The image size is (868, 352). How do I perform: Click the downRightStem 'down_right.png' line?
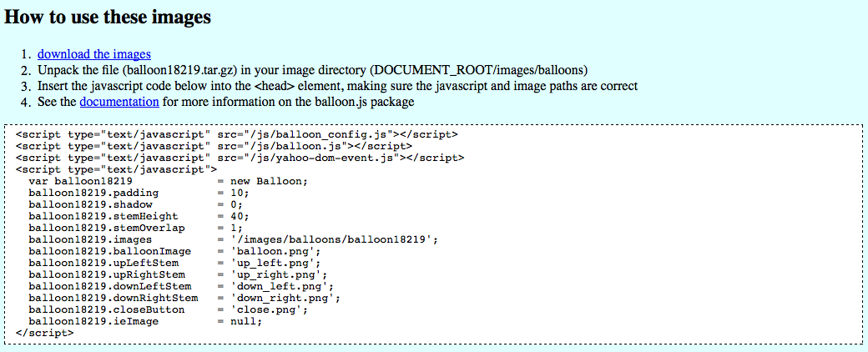pos(185,298)
